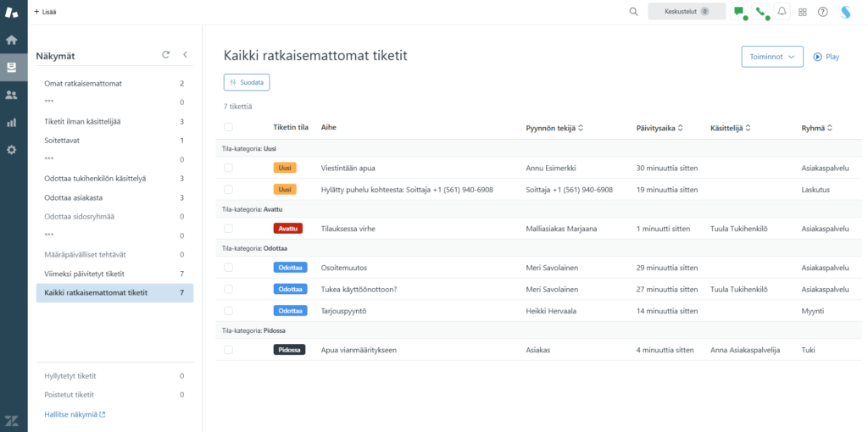Viewport: 868px width, 432px height.
Task: Open the Soitettavat view
Action: pyautogui.click(x=114, y=141)
